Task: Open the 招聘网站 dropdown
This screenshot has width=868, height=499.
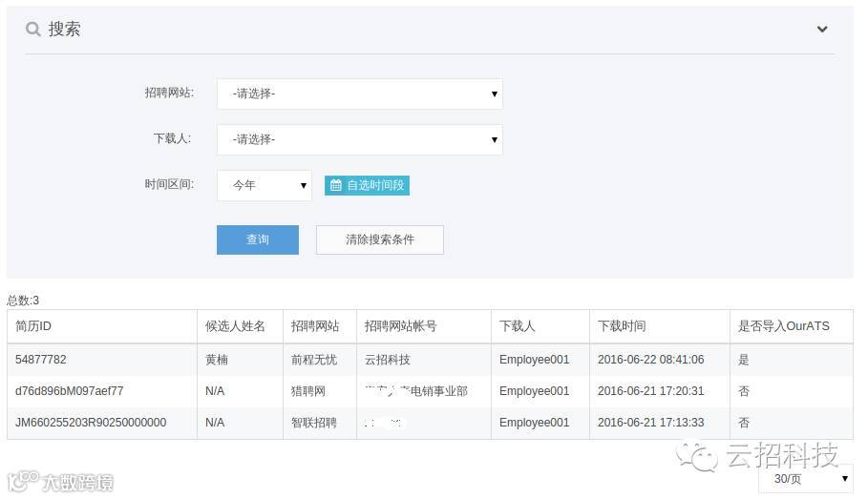Action: 360,94
